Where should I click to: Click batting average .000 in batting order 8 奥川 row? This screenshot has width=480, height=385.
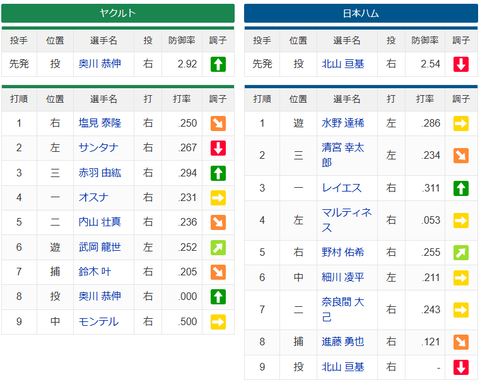coord(188,297)
